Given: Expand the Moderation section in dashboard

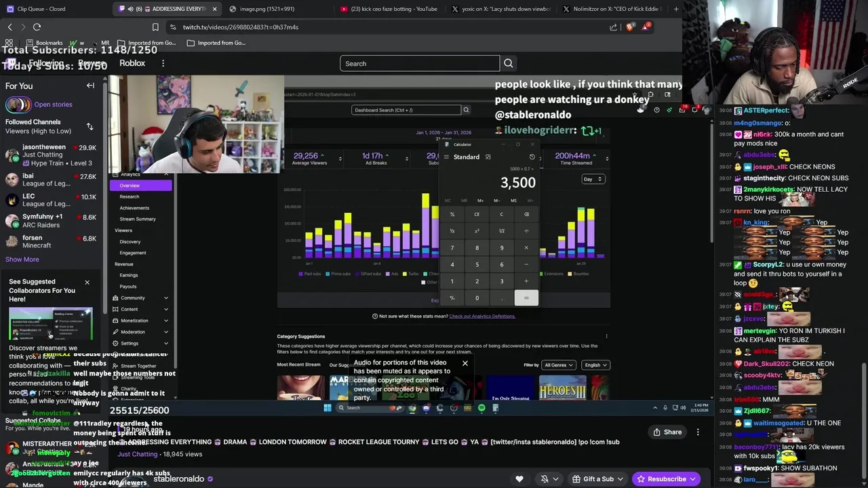Looking at the screenshot, I should 141,332.
